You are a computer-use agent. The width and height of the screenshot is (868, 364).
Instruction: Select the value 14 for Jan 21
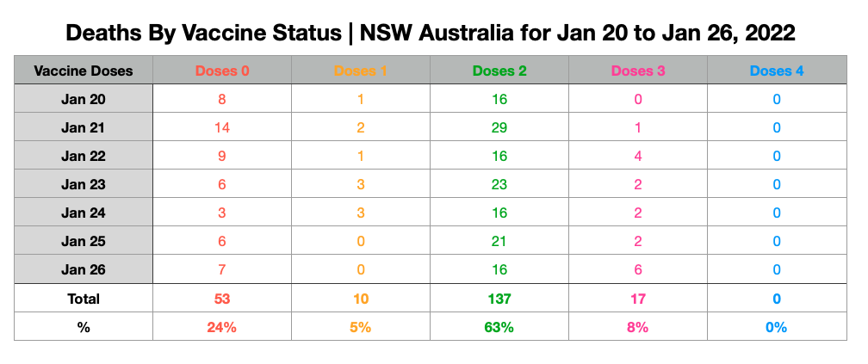coord(222,127)
